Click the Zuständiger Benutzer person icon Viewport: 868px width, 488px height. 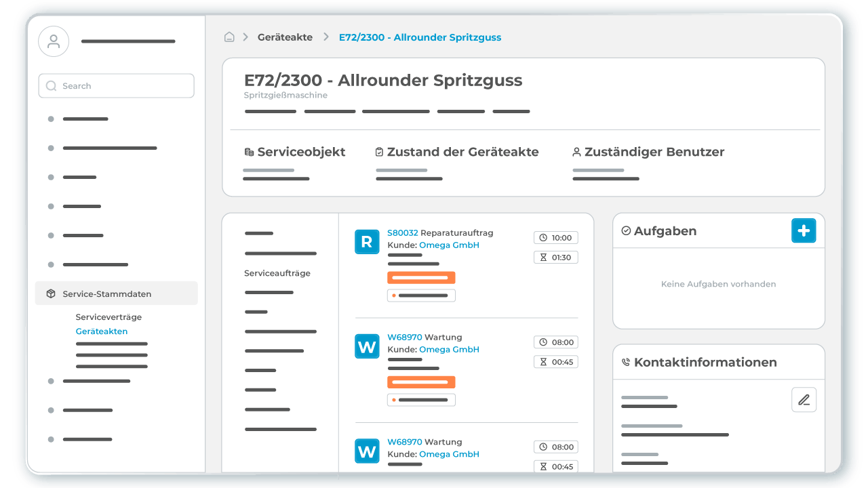[x=576, y=151]
